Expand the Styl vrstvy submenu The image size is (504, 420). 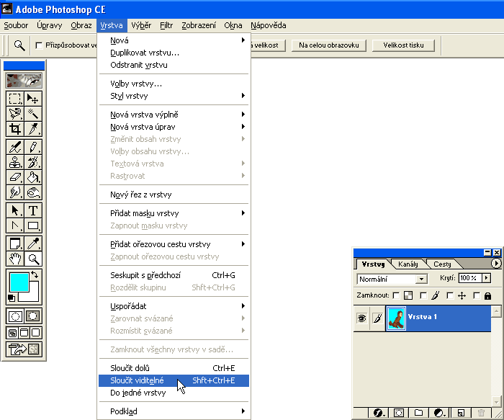(174, 96)
